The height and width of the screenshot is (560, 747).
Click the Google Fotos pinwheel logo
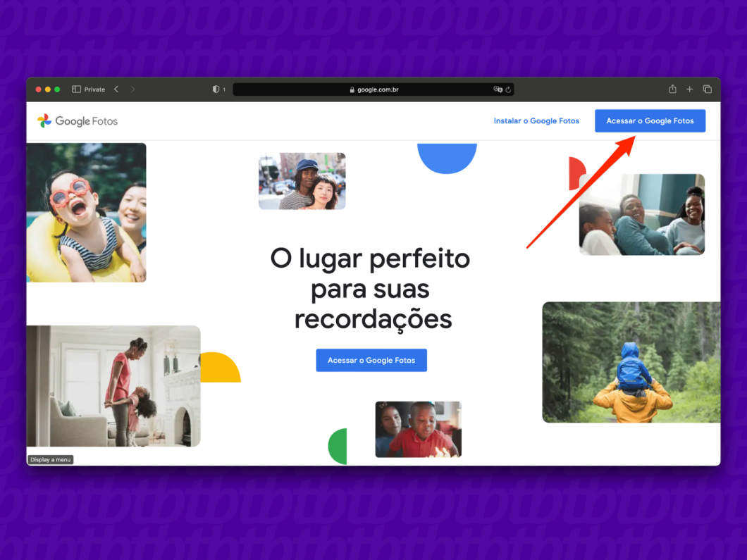[44, 120]
